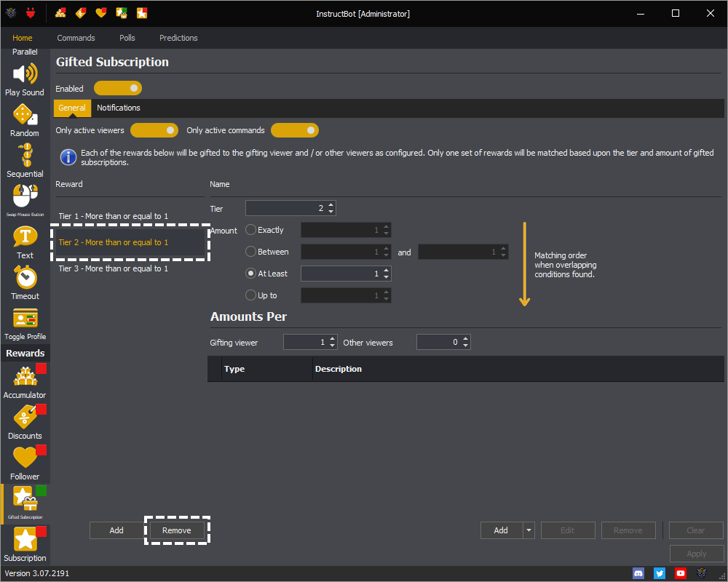This screenshot has height=582, width=728.
Task: Click the Type column header
Action: [267, 369]
